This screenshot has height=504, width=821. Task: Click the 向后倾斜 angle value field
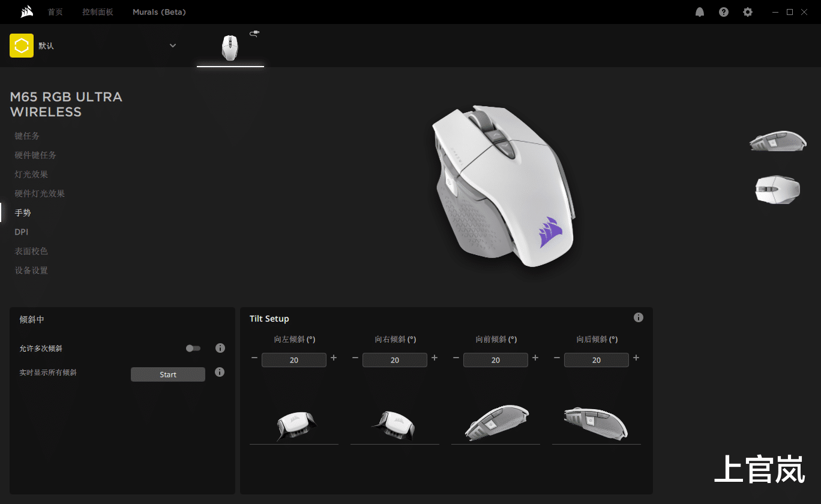(597, 360)
